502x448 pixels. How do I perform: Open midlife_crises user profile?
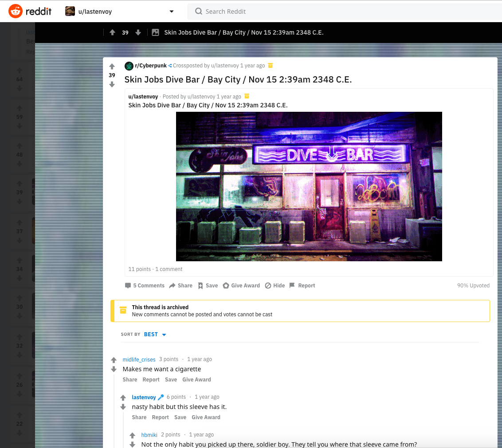tap(139, 360)
